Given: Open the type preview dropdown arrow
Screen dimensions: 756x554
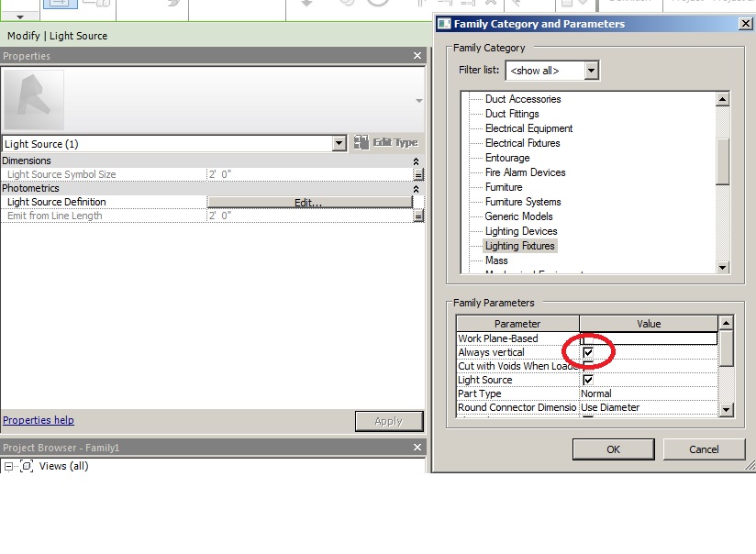Looking at the screenshot, I should click(x=419, y=101).
